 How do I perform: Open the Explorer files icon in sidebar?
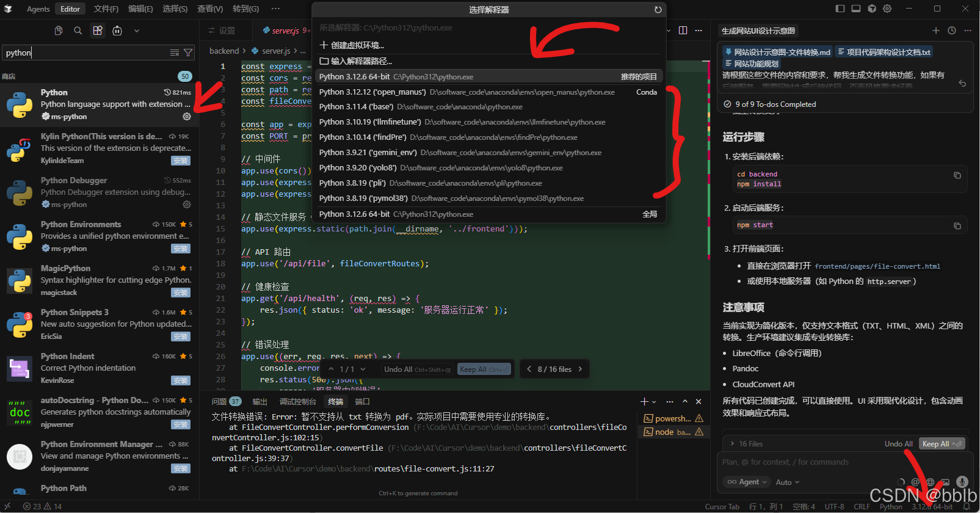[59, 31]
